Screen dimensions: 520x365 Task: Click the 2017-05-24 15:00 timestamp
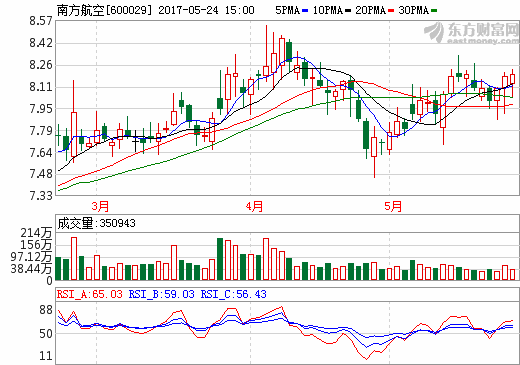[x=206, y=10]
